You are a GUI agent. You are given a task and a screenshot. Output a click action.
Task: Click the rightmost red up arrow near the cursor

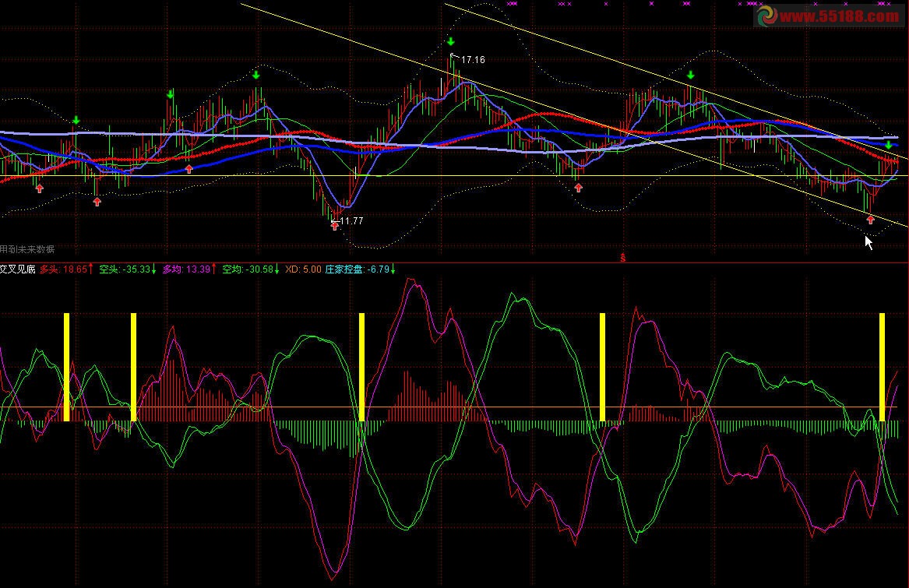[870, 220]
